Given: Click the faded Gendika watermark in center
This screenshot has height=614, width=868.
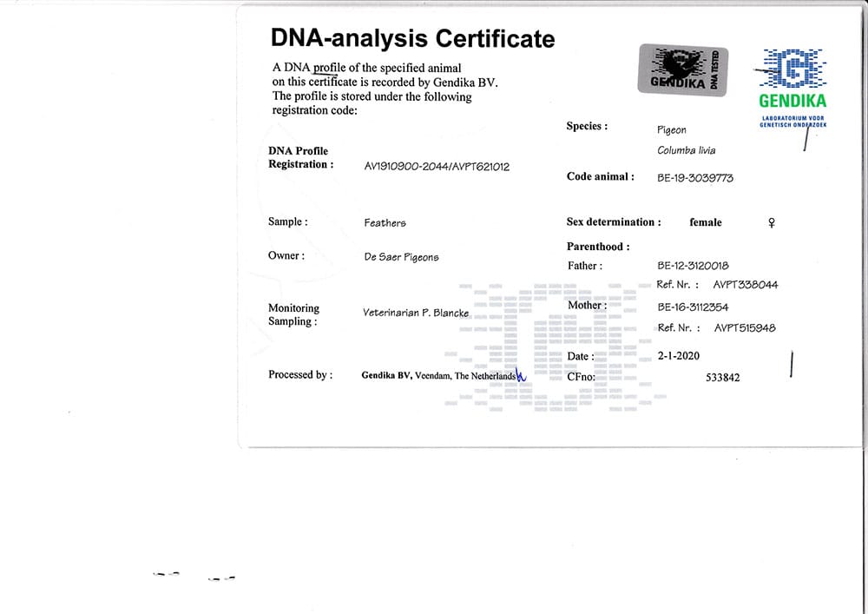Looking at the screenshot, I should coord(556,343).
